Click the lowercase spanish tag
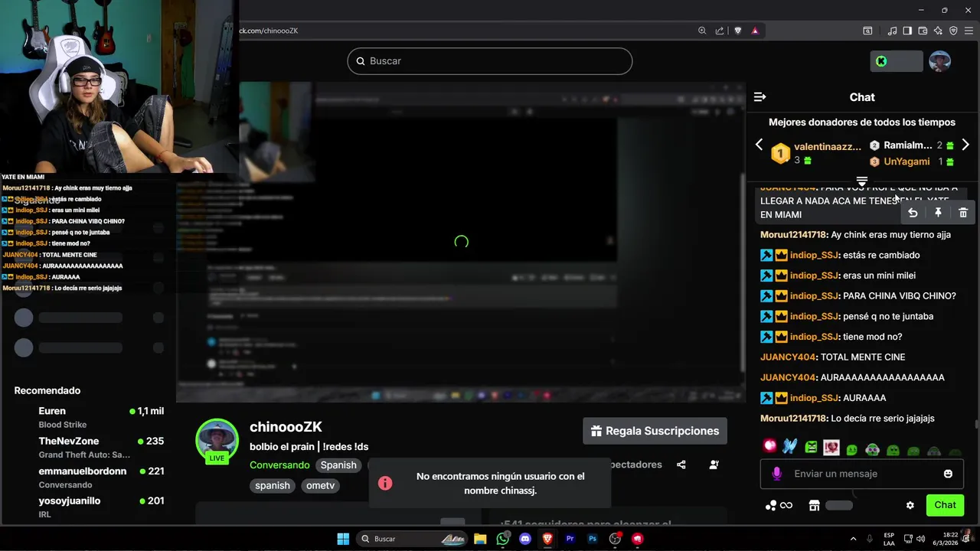 point(273,485)
